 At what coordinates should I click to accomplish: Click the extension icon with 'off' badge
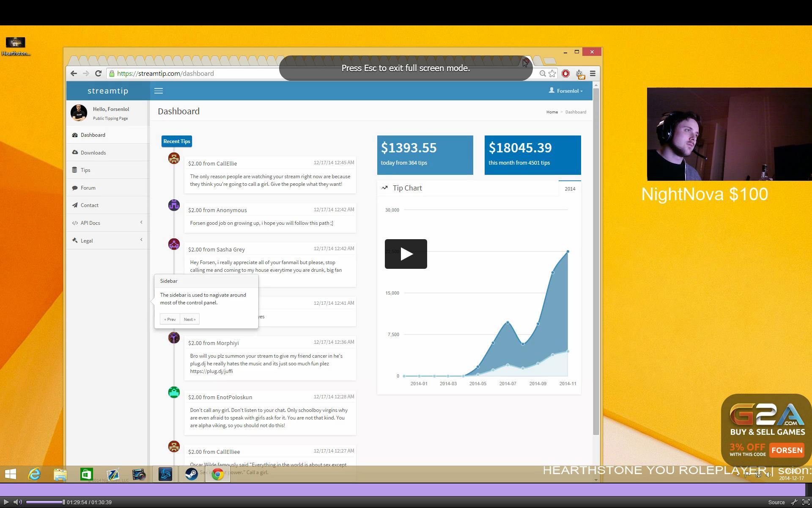[x=580, y=74]
